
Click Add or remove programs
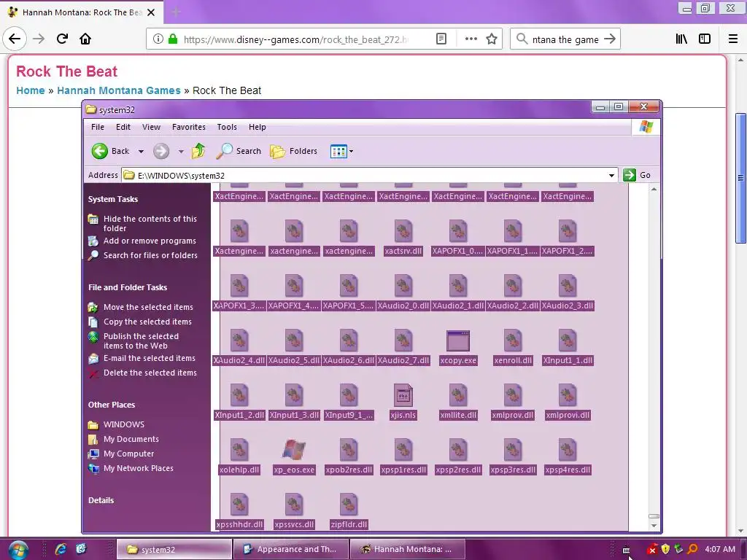(150, 241)
